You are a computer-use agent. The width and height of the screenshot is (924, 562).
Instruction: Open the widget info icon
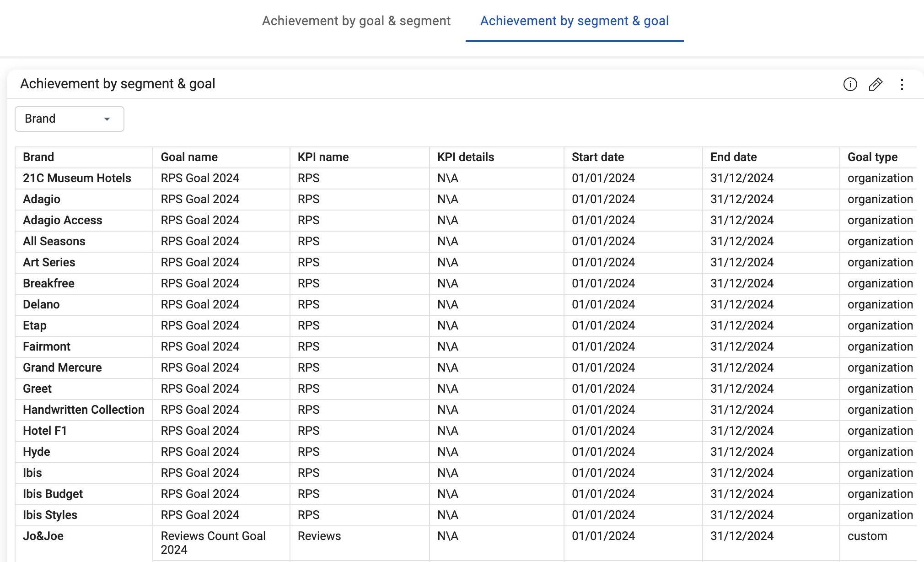point(850,84)
